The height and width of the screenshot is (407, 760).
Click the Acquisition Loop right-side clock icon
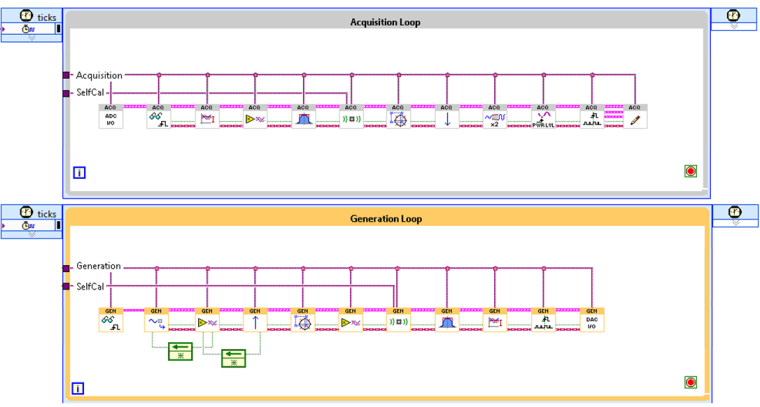click(x=734, y=15)
